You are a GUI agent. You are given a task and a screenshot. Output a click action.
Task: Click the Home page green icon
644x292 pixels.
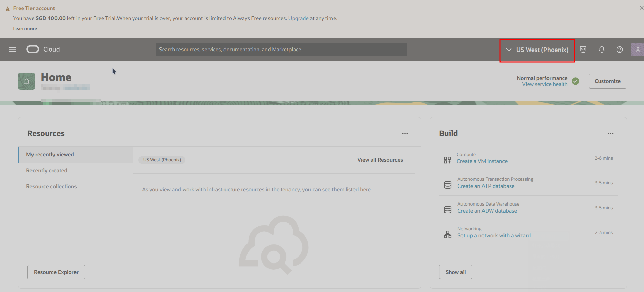point(26,81)
